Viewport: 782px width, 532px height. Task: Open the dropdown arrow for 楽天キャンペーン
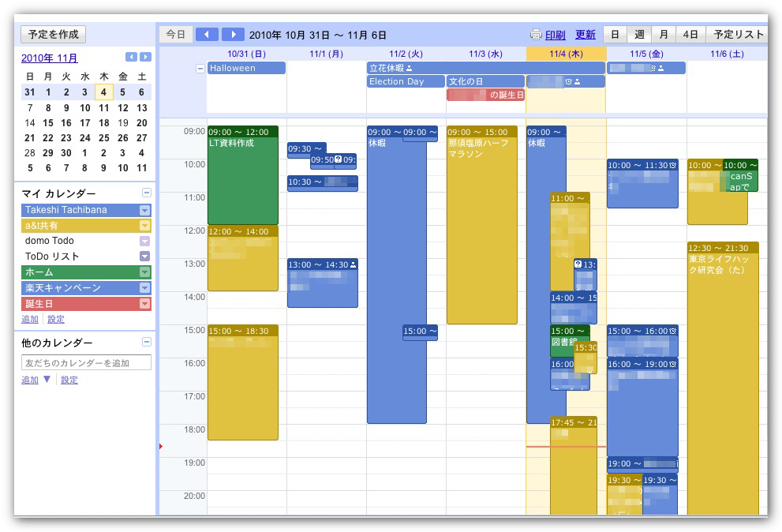click(x=144, y=288)
